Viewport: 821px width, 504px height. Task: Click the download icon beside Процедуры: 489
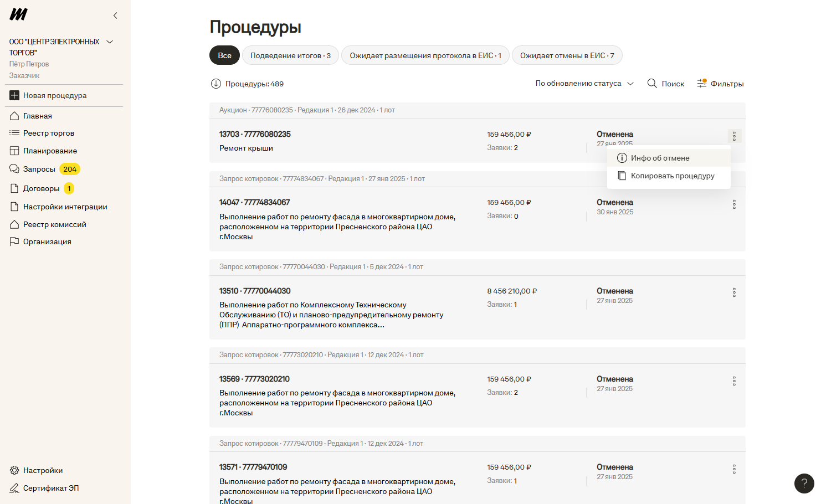point(216,84)
